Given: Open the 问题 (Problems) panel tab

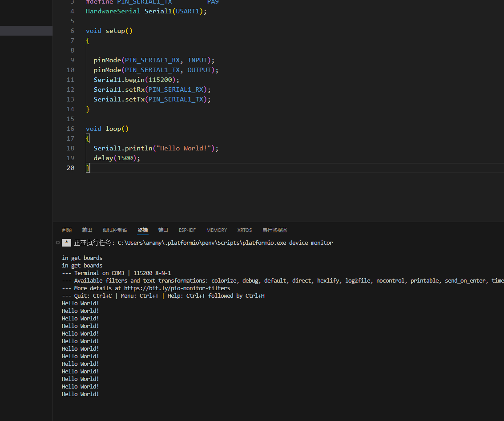Looking at the screenshot, I should [x=67, y=230].
